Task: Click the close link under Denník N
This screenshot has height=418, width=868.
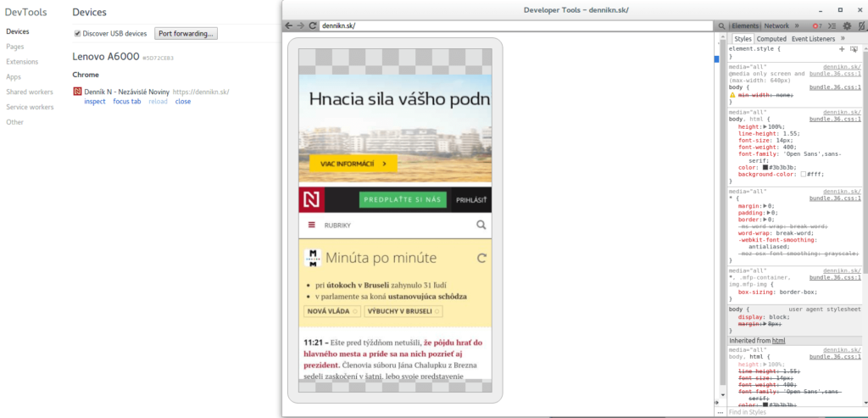Action: [x=183, y=101]
